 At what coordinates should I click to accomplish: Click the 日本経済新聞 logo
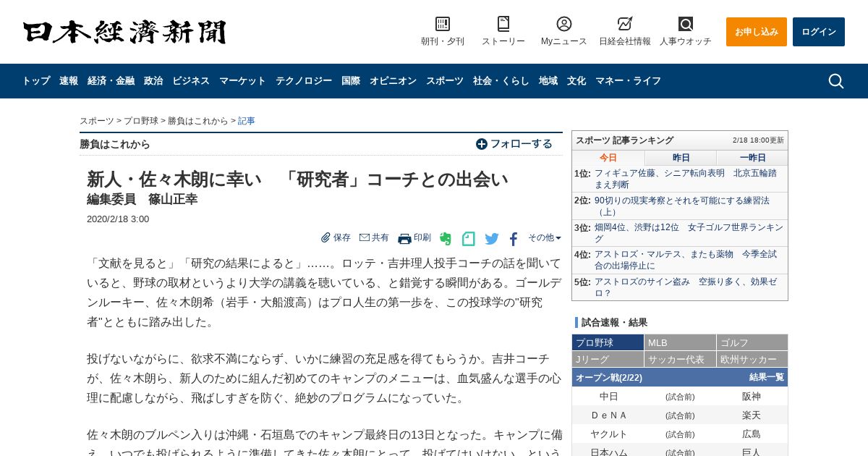(x=124, y=33)
